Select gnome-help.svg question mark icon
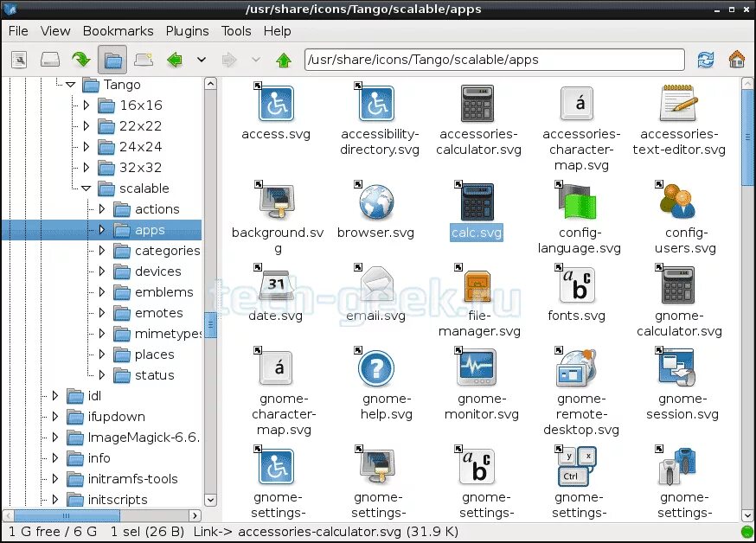The height and width of the screenshot is (543, 756). pyautogui.click(x=376, y=368)
